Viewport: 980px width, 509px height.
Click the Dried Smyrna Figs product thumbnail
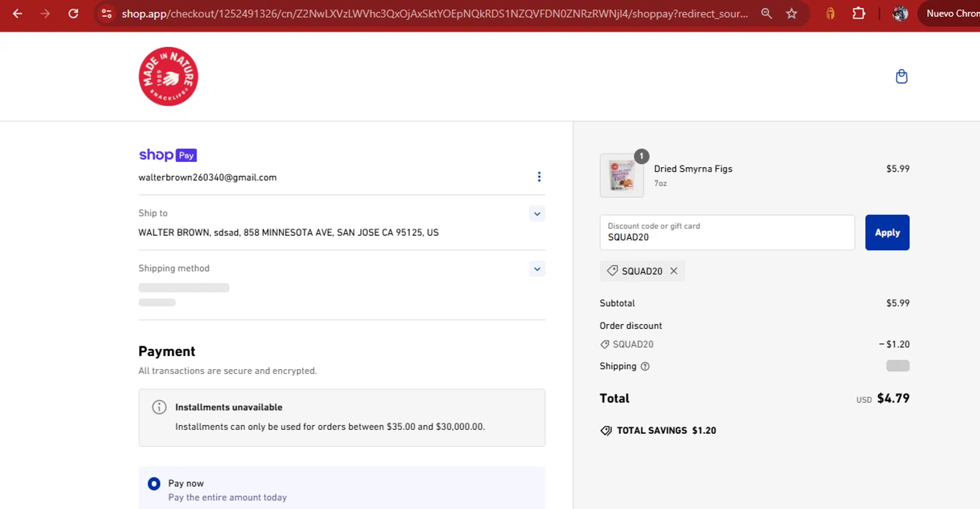(622, 175)
